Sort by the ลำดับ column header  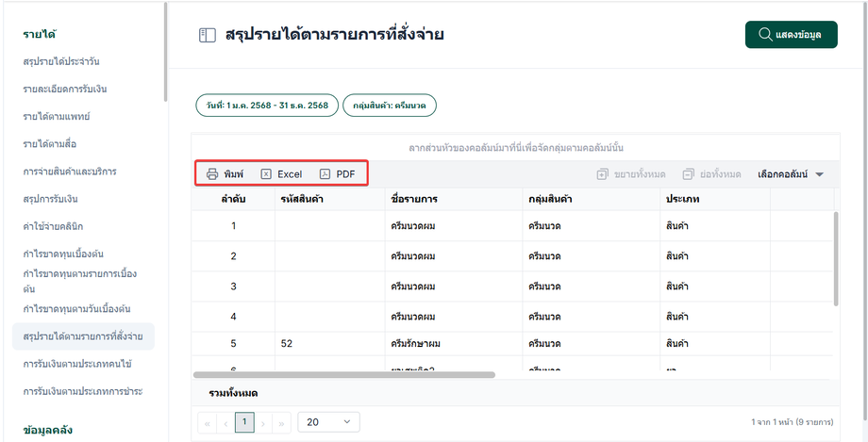point(233,199)
